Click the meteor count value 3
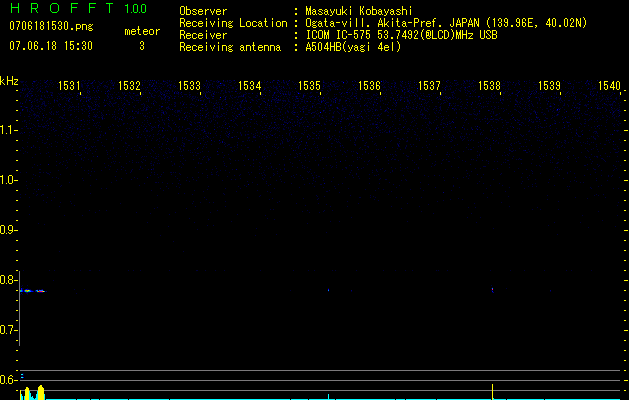 (142, 46)
